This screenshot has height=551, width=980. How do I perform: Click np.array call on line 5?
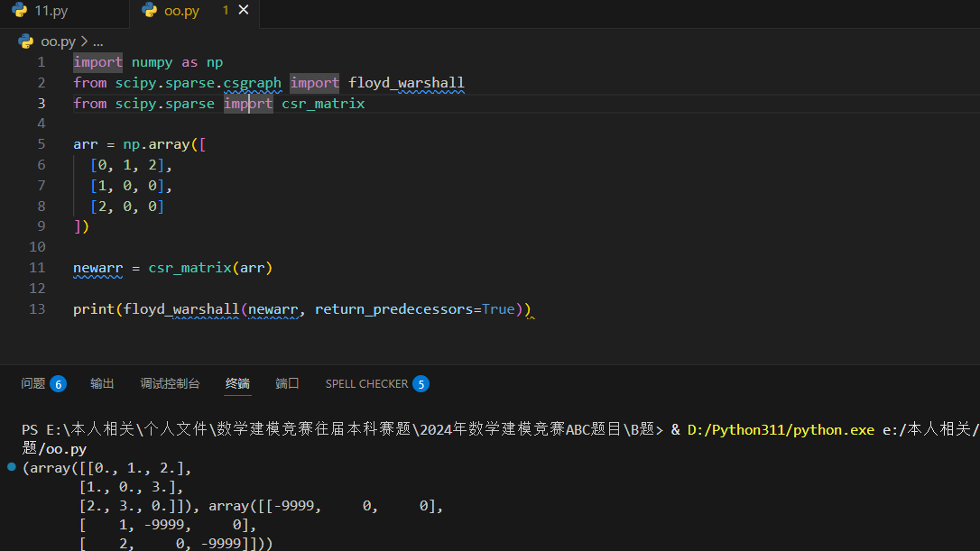[156, 144]
